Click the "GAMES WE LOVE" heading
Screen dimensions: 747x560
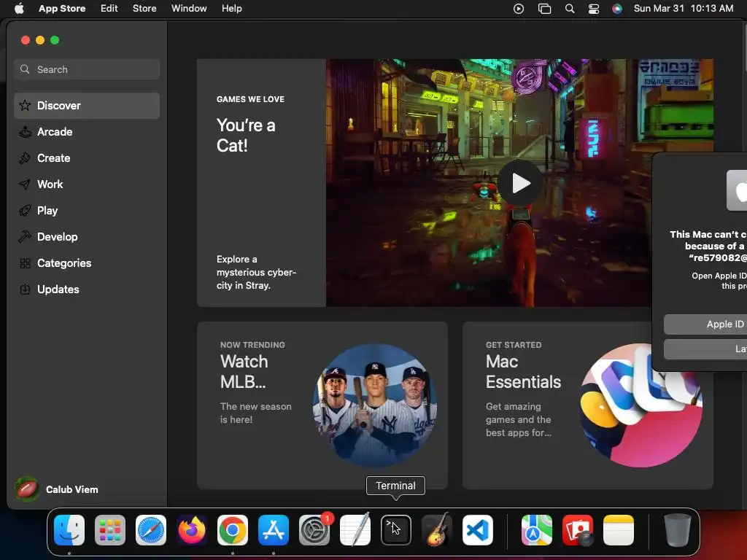tap(251, 99)
